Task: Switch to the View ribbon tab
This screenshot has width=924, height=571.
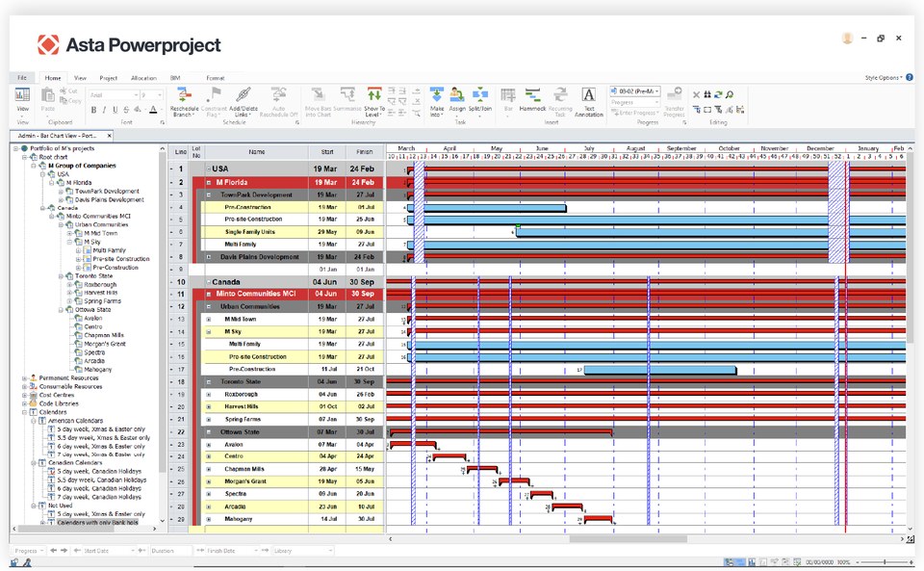Action: pyautogui.click(x=80, y=78)
